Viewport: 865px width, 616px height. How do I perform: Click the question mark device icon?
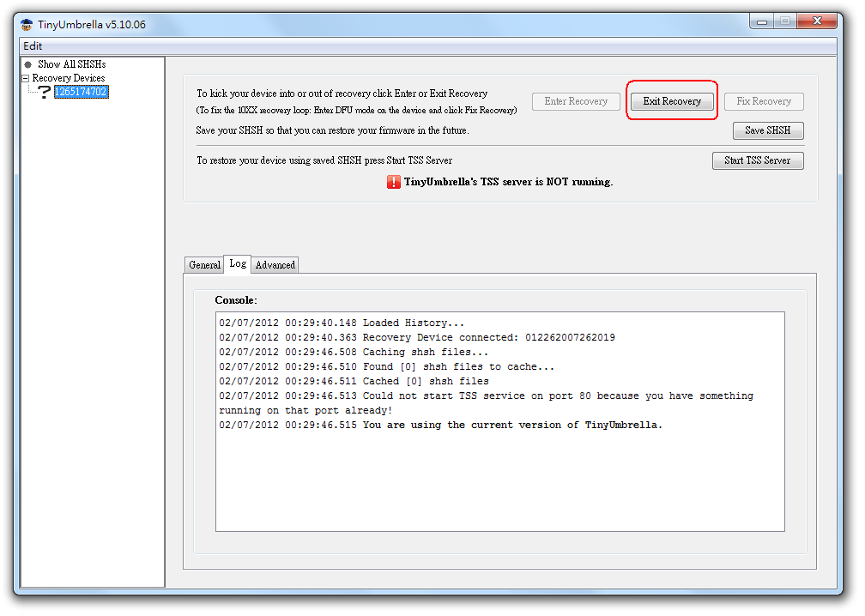coord(44,92)
